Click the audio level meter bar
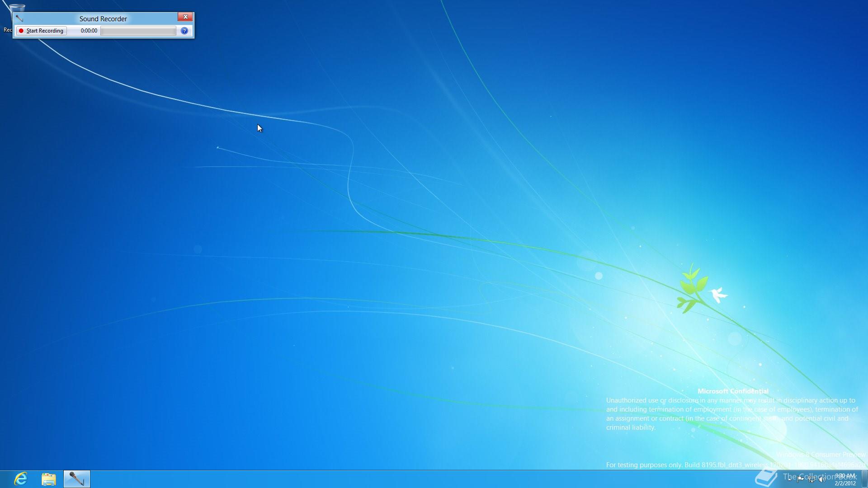 (138, 31)
